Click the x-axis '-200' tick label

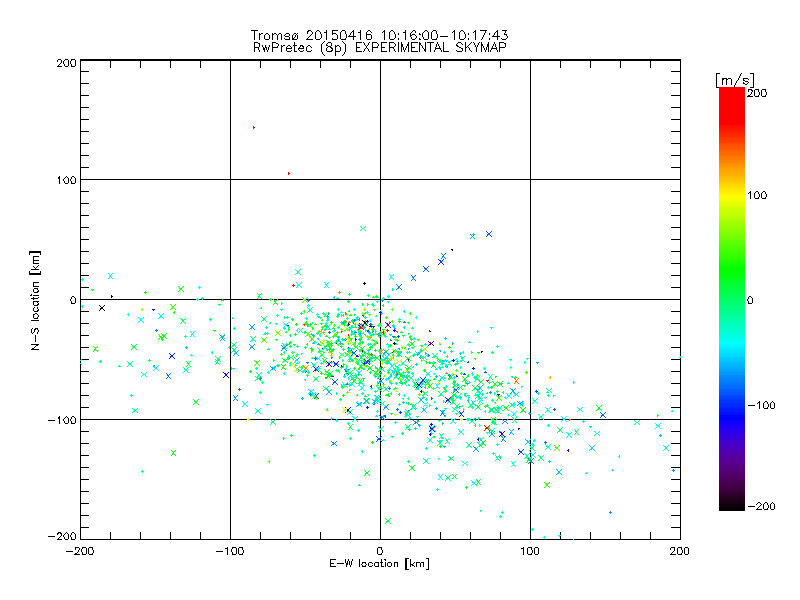click(80, 551)
